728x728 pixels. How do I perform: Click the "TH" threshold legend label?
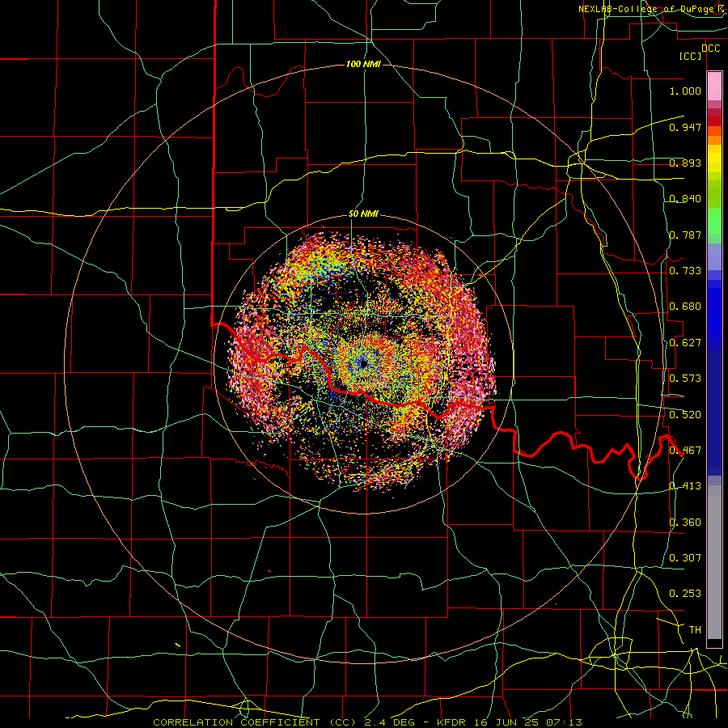tap(695, 630)
